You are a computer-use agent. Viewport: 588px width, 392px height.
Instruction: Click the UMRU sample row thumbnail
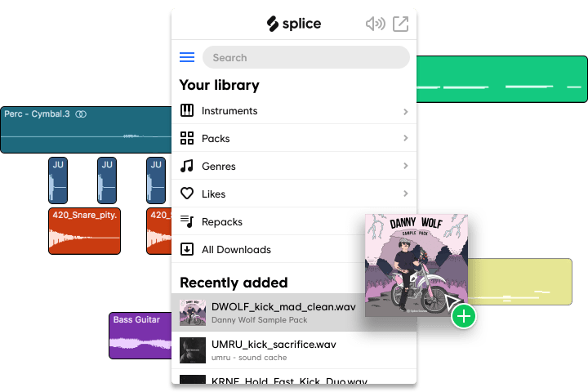193,350
